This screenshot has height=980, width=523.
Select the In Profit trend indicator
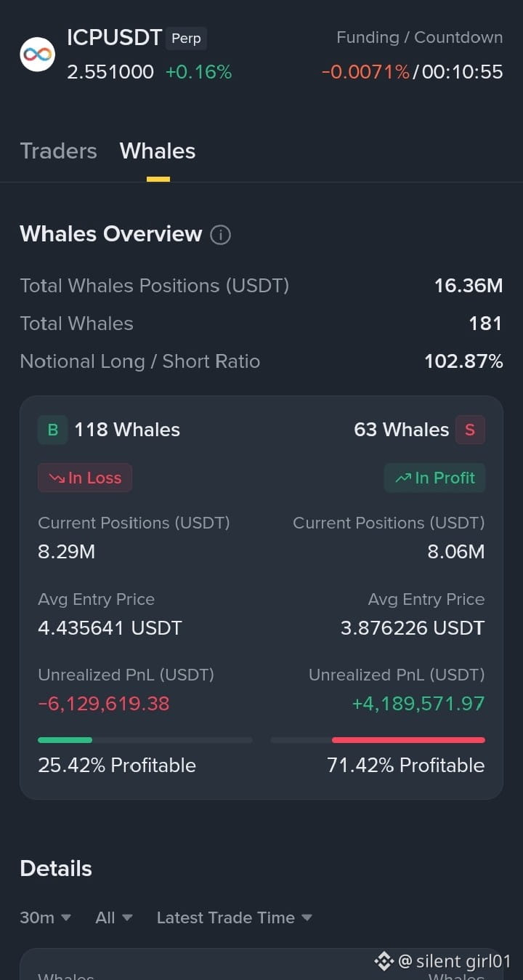pyautogui.click(x=434, y=478)
